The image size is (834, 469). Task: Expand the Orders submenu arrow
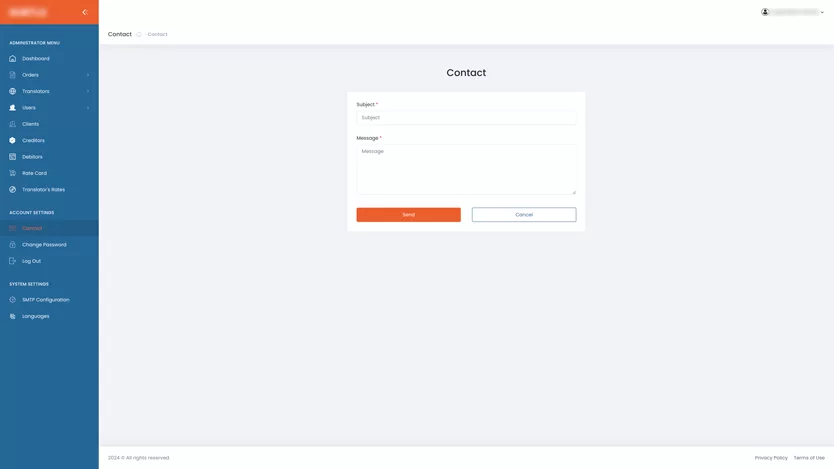pyautogui.click(x=88, y=75)
